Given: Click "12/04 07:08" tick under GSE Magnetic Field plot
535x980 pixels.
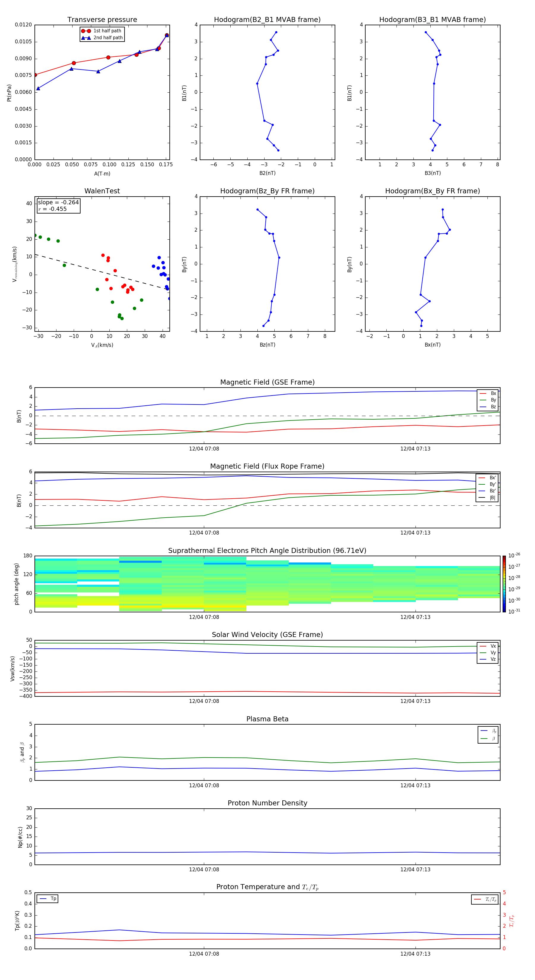Looking at the screenshot, I should 204,449.
